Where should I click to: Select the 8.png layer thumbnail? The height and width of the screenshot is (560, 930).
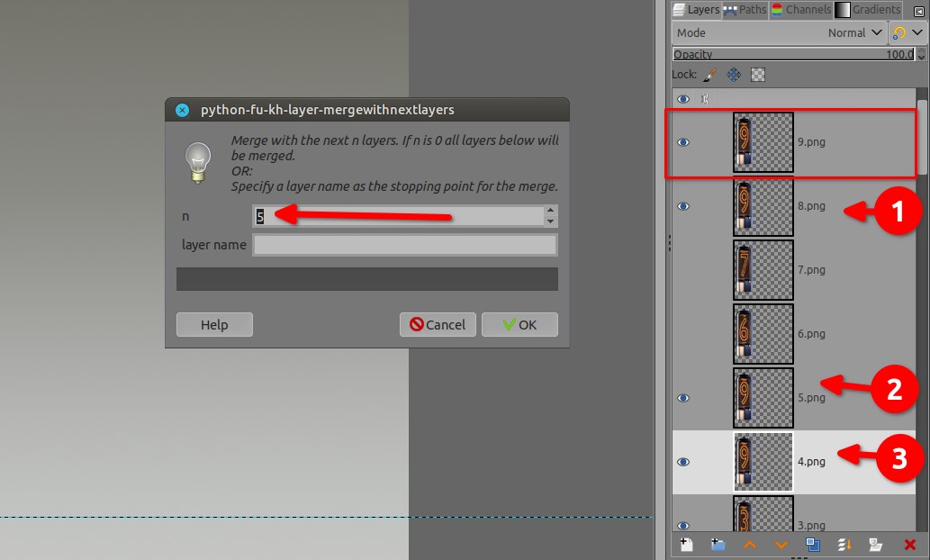pos(763,206)
